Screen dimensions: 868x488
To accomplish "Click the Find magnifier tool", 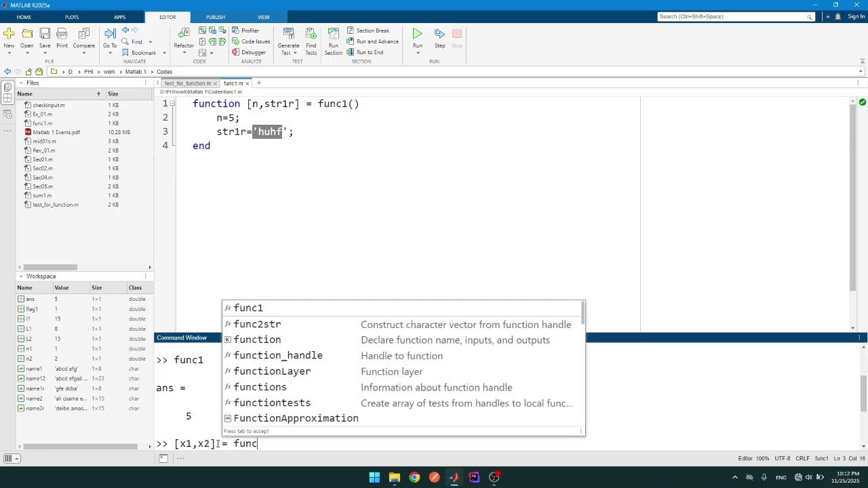I will [x=125, y=41].
